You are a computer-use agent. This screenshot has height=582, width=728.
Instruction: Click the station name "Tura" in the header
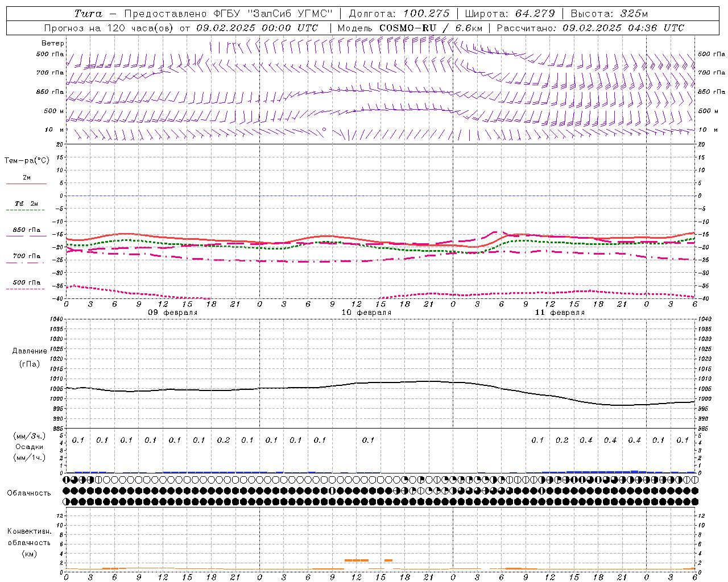coord(88,14)
